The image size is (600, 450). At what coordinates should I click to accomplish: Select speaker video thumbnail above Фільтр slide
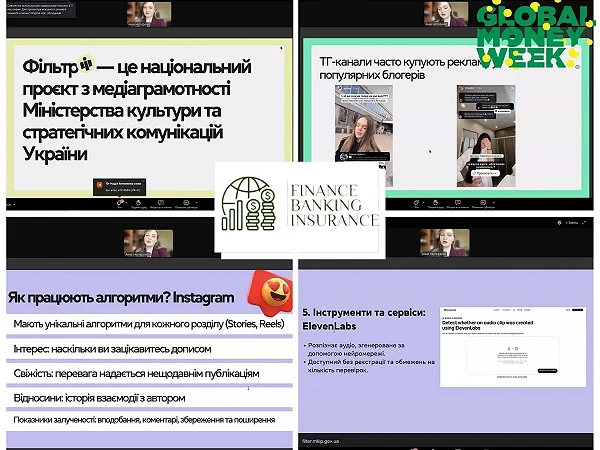tap(148, 19)
